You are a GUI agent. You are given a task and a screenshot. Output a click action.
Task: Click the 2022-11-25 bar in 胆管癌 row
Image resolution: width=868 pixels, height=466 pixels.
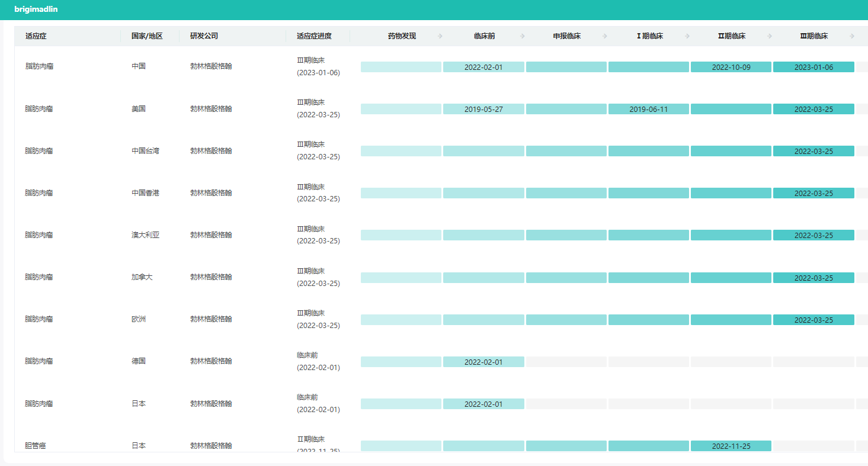(731, 446)
